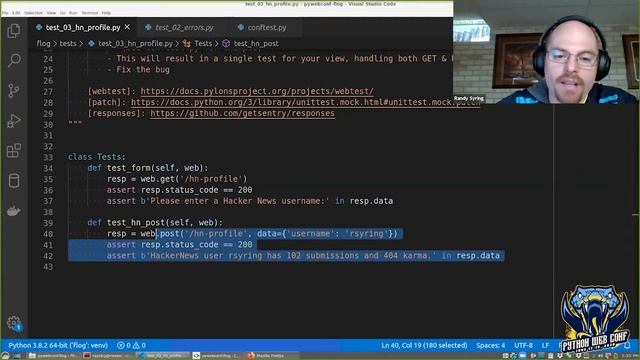
Task: Expand the tests breadcrumb folder
Action: coord(68,43)
